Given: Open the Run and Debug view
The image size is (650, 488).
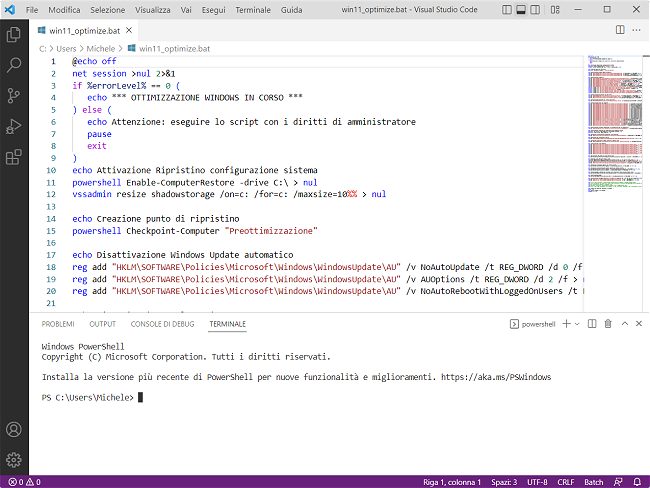Looking at the screenshot, I should [14, 127].
